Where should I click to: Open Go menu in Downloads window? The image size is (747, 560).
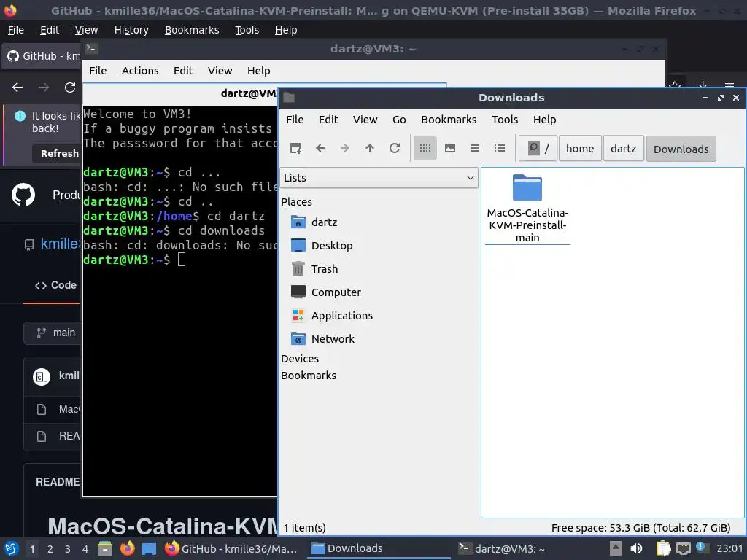coord(399,120)
